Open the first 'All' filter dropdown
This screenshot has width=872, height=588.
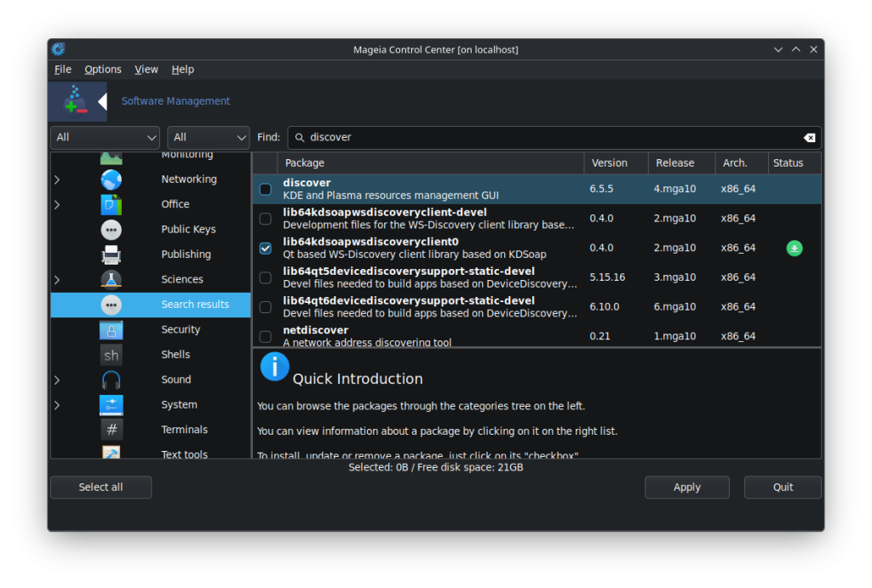pos(105,138)
